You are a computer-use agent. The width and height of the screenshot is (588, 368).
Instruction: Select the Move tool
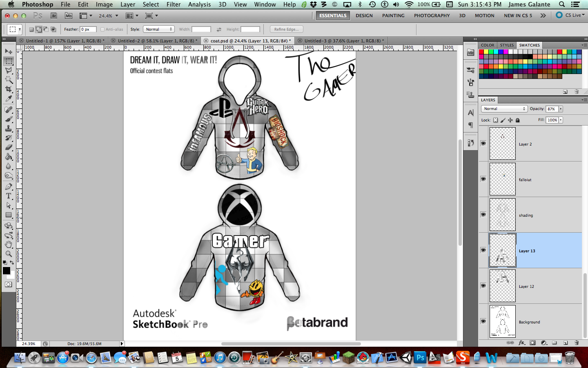9,52
